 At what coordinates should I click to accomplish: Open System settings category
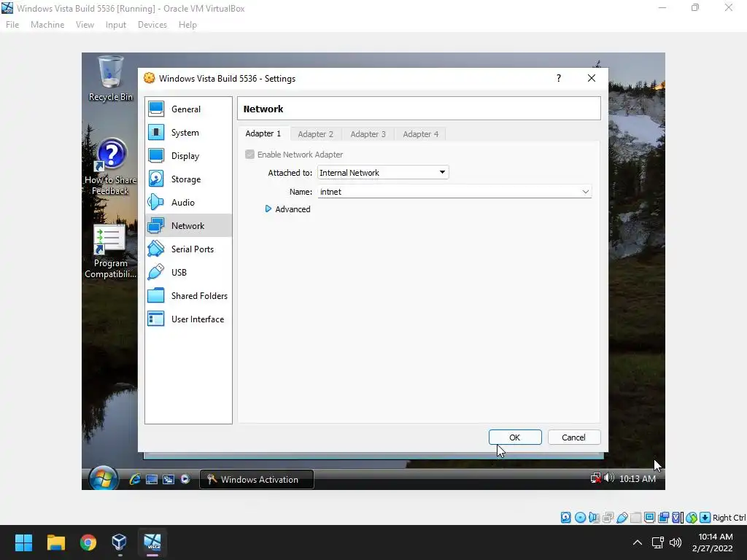tap(188, 133)
